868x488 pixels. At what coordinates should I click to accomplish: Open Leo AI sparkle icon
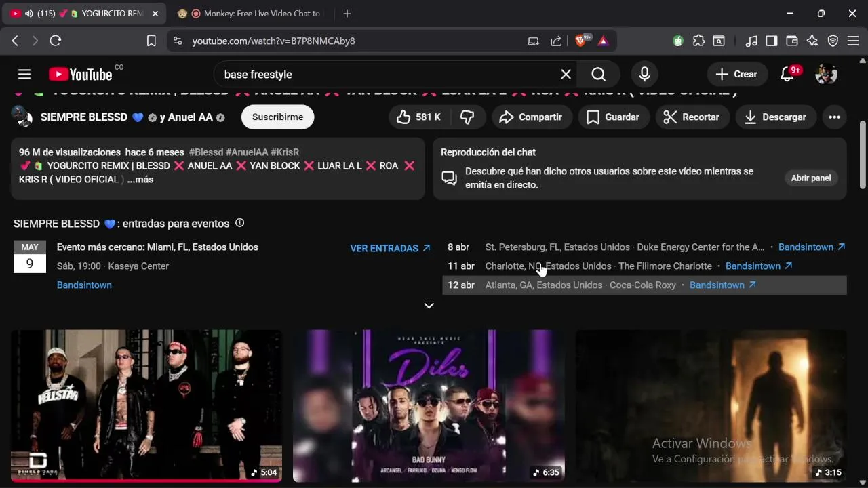click(812, 41)
